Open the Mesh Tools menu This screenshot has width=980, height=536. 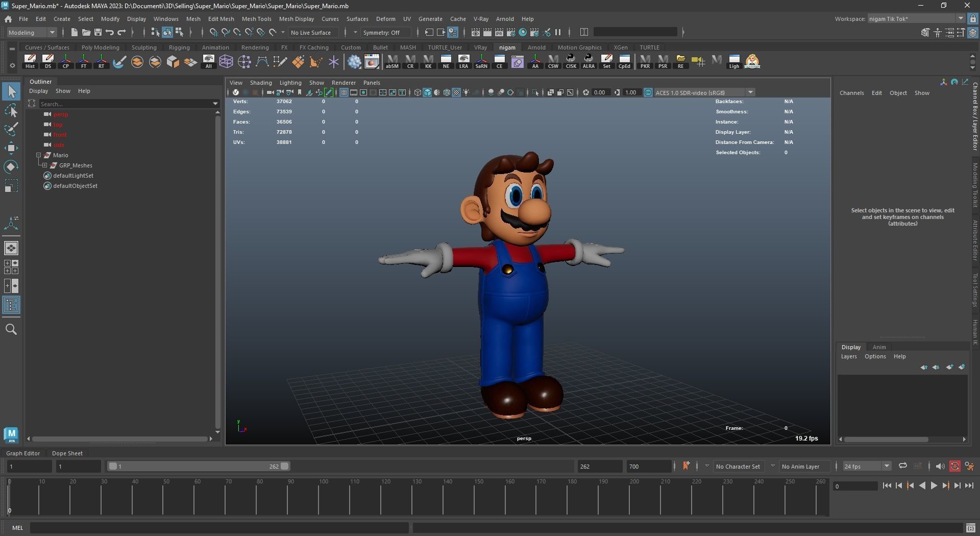(256, 19)
